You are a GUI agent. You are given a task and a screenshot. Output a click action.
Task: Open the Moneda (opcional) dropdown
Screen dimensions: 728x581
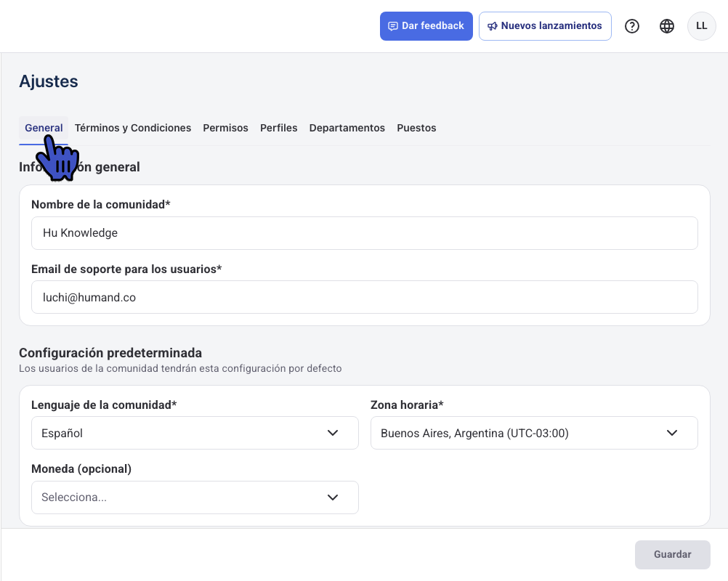tap(195, 497)
